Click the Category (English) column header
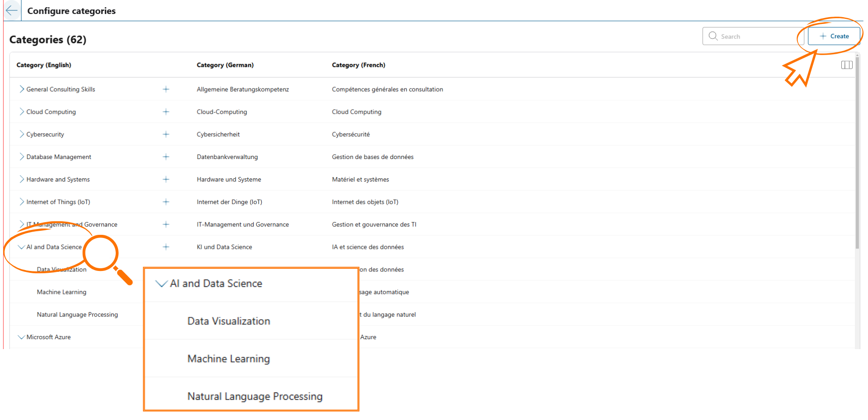 pos(44,65)
